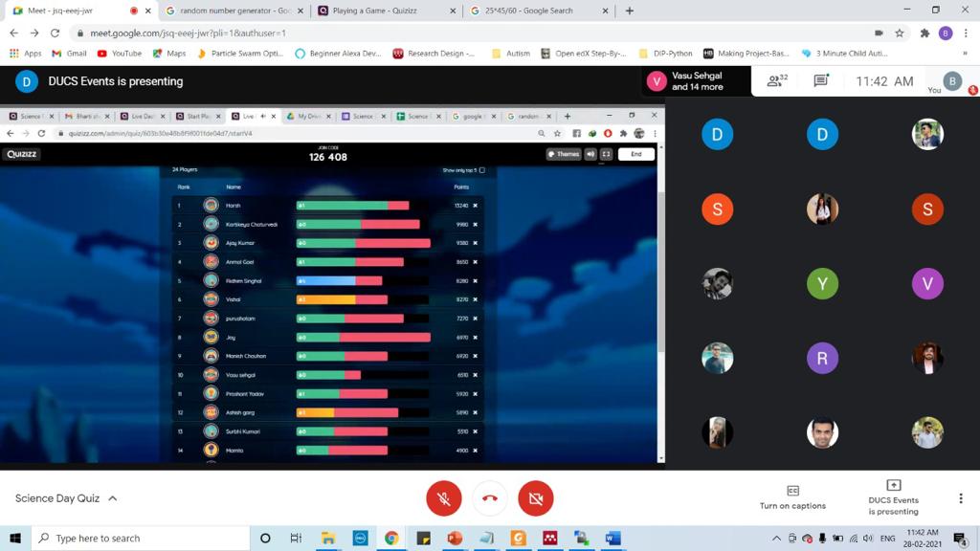Hang up the Meet call
The height and width of the screenshot is (551, 980).
coord(489,498)
